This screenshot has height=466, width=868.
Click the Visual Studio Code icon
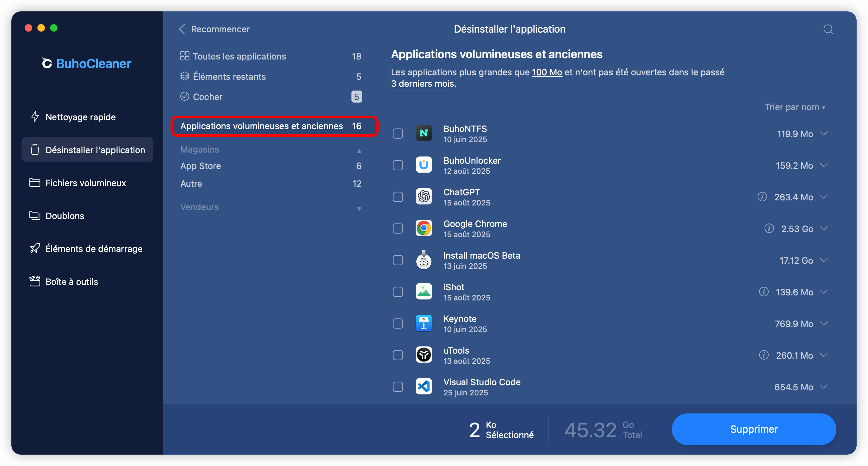pos(424,387)
